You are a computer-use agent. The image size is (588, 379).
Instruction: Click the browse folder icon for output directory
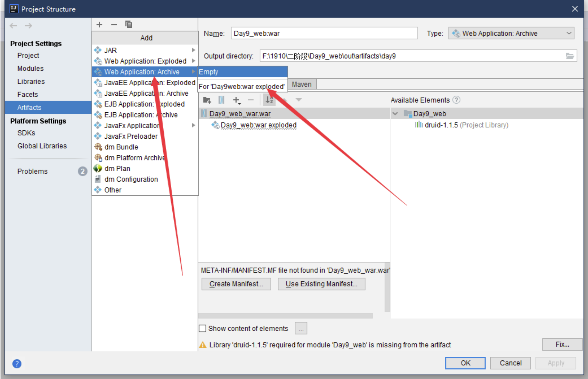[570, 56]
